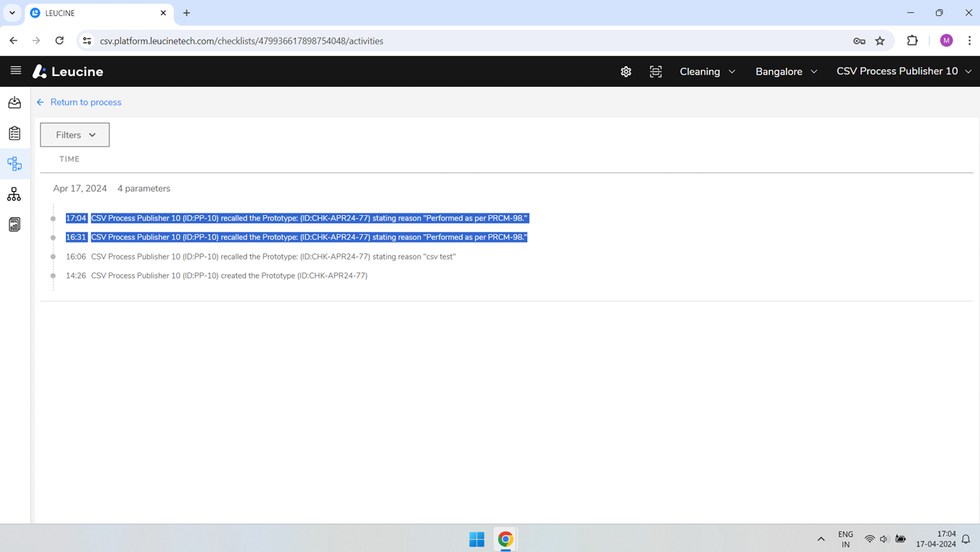Screen dimensions: 980x552
Task: Click the browser address bar URL
Action: (x=242, y=41)
